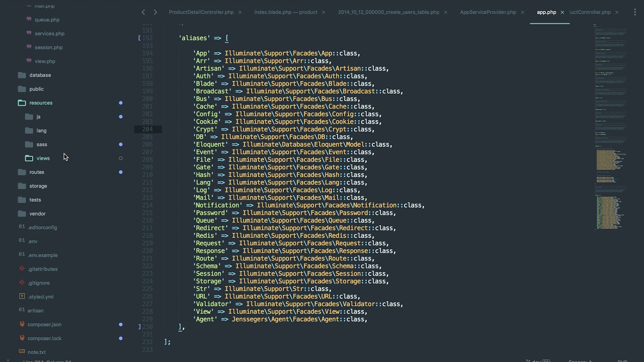Image resolution: width=644 pixels, height=362 pixels.
Task: Click the .env file icon
Action: click(x=22, y=241)
